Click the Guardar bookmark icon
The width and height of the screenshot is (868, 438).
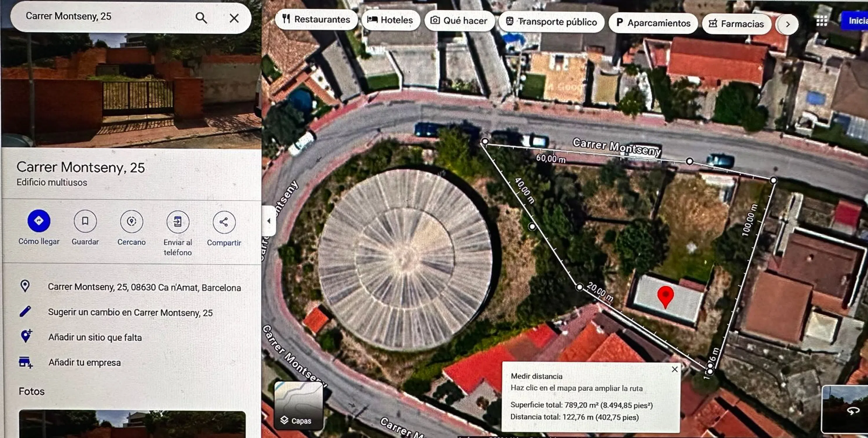85,221
